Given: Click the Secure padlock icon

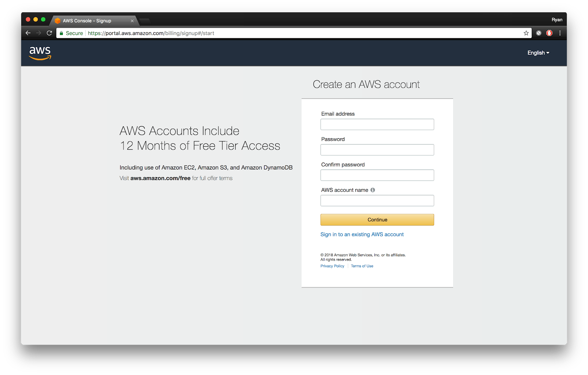Looking at the screenshot, I should tap(61, 33).
